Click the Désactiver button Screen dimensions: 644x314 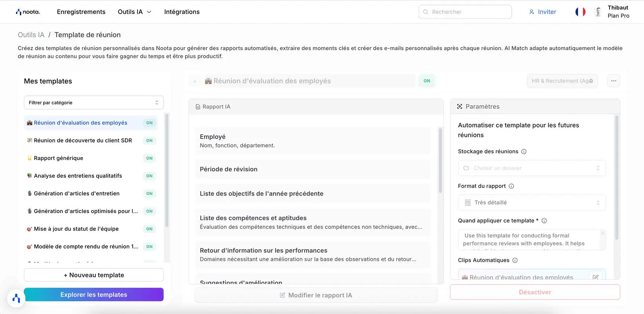coord(535,292)
